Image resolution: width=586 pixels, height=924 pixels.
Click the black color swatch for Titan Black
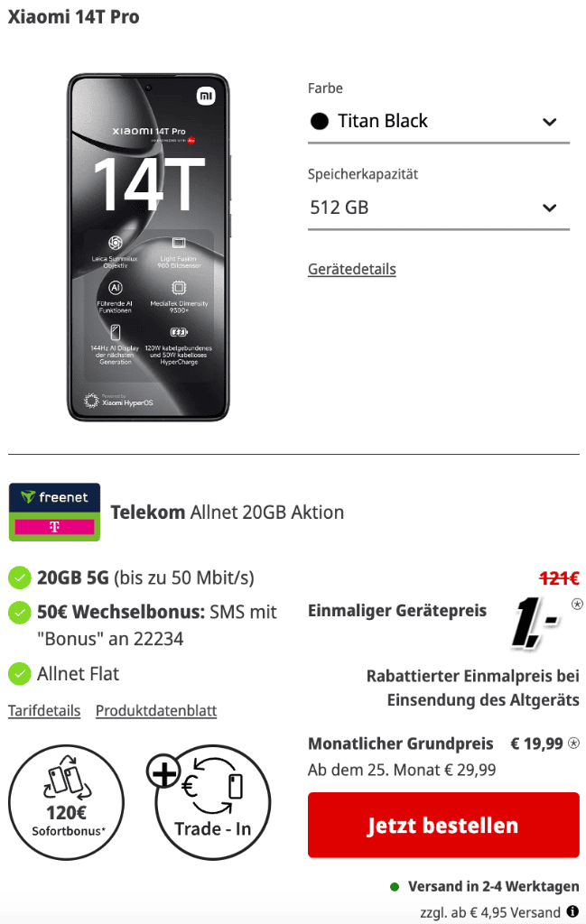coord(320,122)
